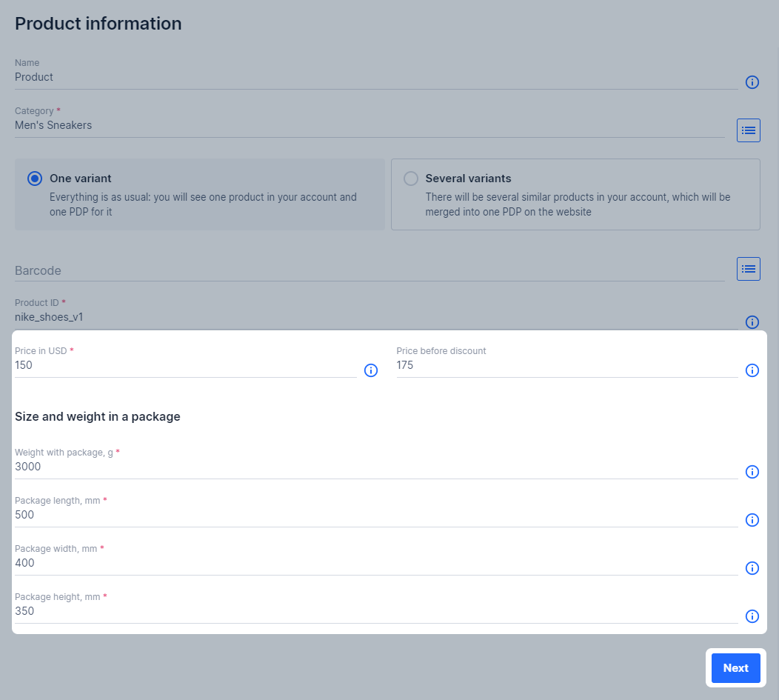Screen dimensions: 779x700
Task: Click info icon for Weight with package
Action: click(752, 472)
